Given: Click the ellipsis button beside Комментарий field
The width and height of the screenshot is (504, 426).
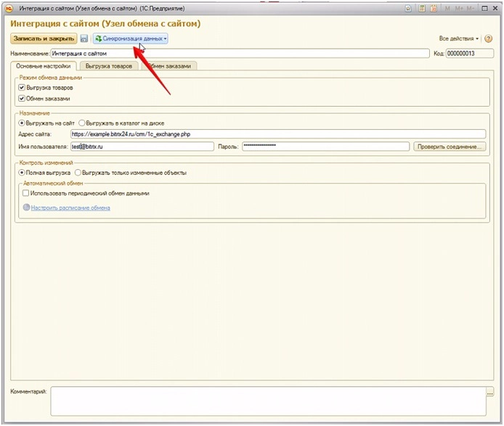Looking at the screenshot, I should (x=489, y=393).
